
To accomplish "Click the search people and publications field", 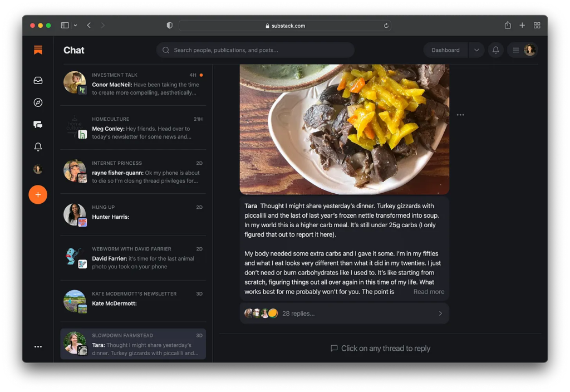I will pyautogui.click(x=255, y=50).
